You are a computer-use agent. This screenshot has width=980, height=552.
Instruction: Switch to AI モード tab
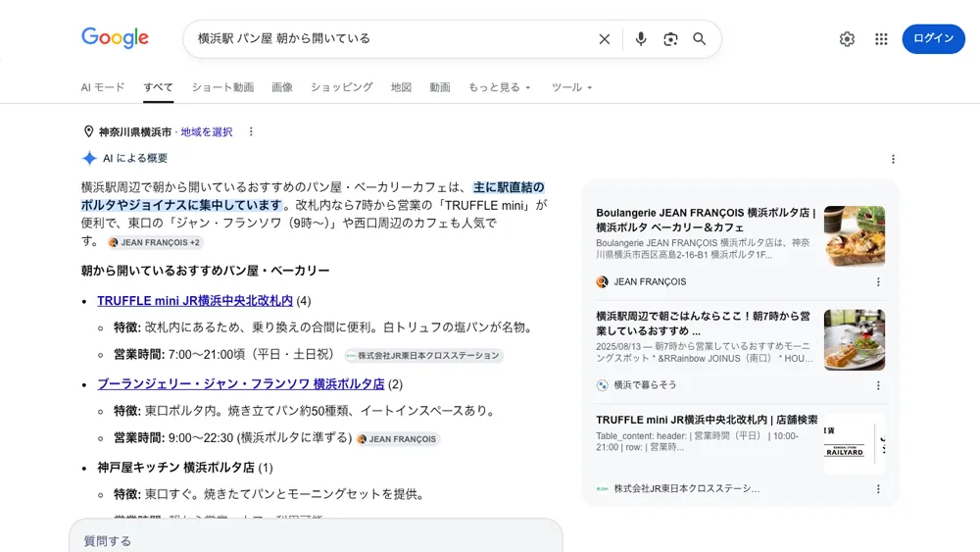pos(103,87)
